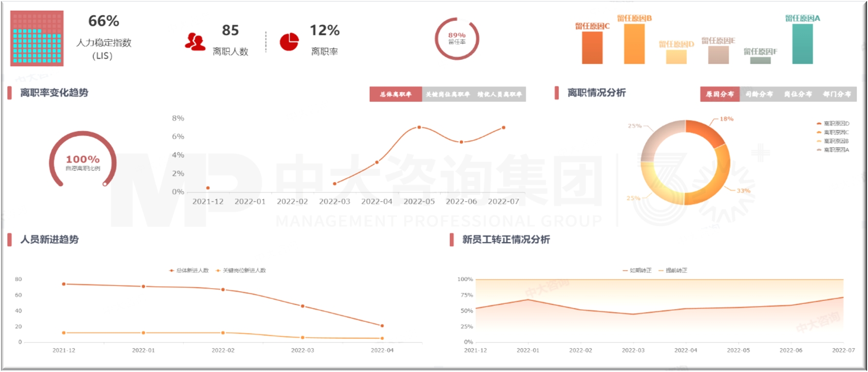Open the 司龄分布 tab
Screen dimensions: 868x372
coord(759,94)
